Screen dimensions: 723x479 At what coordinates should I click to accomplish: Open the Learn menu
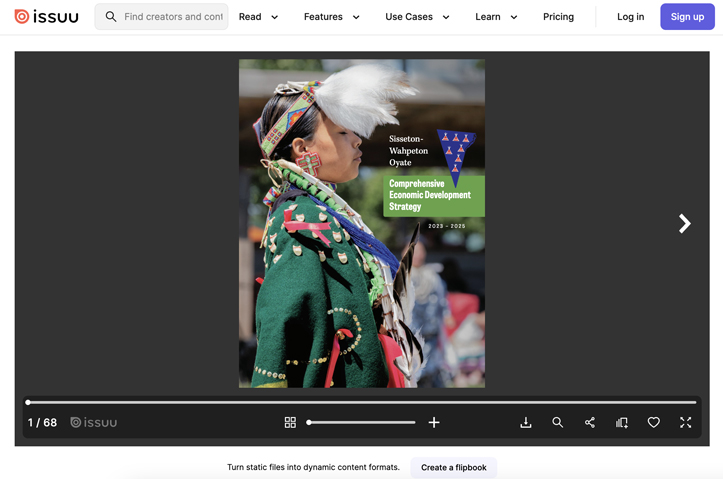[496, 17]
